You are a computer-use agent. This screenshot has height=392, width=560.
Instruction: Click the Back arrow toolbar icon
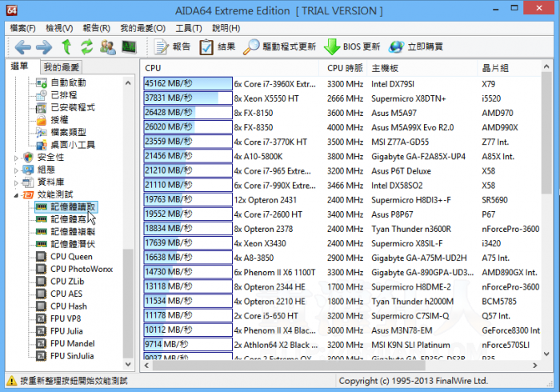tap(22, 47)
